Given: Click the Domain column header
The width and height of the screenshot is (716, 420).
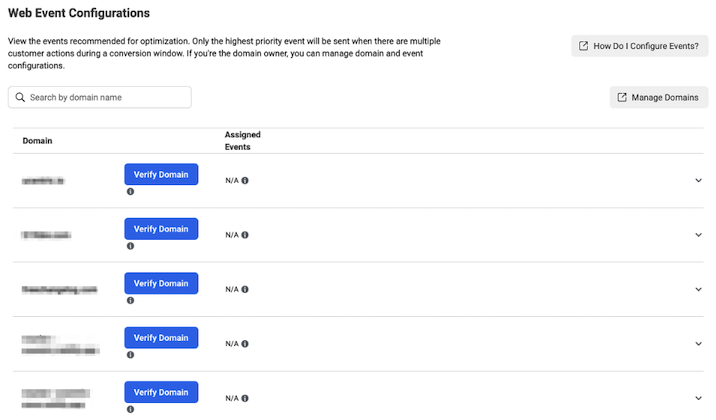Looking at the screenshot, I should click(37, 141).
